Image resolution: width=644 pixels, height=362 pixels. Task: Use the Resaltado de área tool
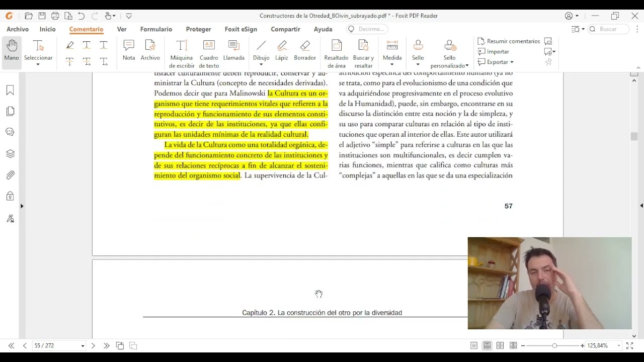pyautogui.click(x=336, y=54)
